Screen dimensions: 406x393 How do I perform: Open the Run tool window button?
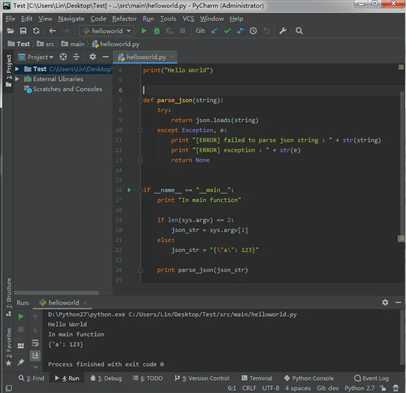point(67,378)
